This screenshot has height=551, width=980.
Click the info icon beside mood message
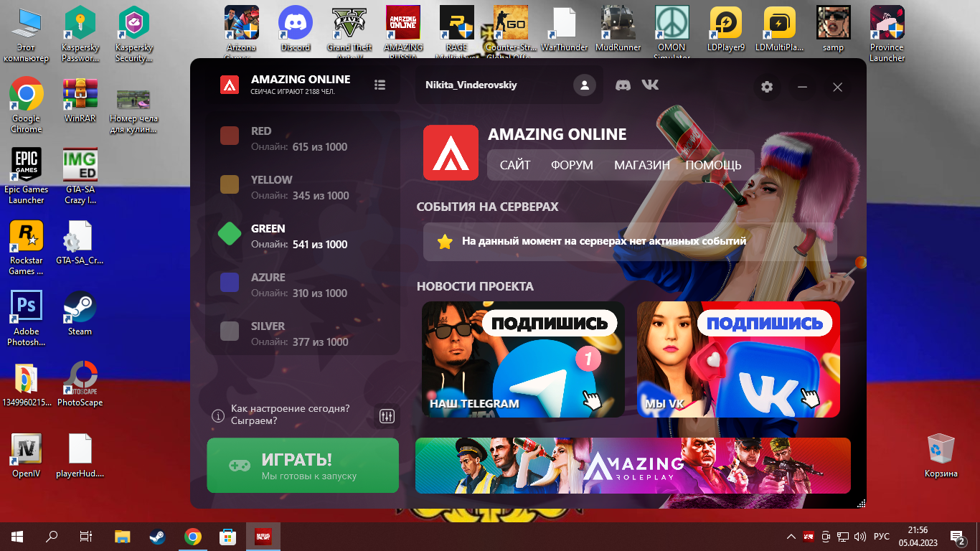pos(218,415)
